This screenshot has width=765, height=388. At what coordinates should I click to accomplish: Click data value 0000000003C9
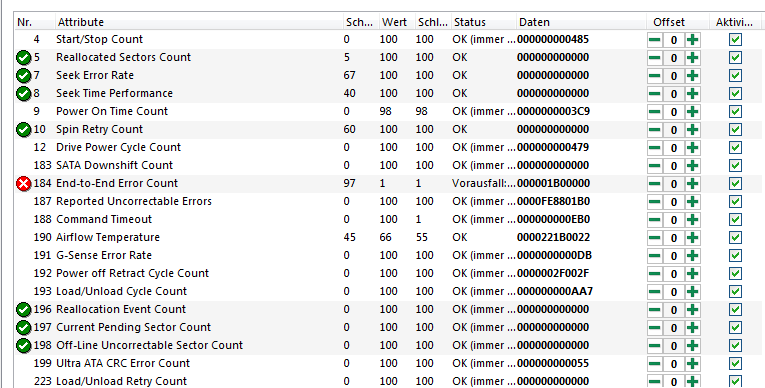pos(553,112)
